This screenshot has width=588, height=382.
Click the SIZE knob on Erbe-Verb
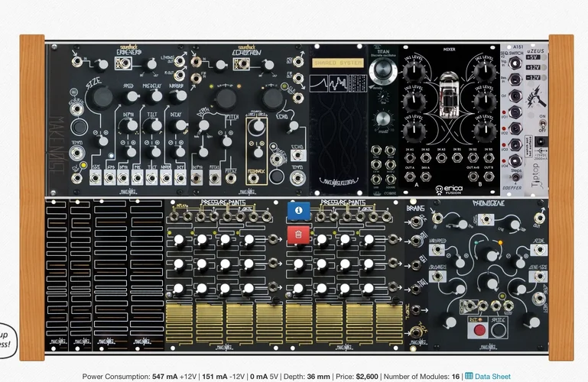point(102,97)
